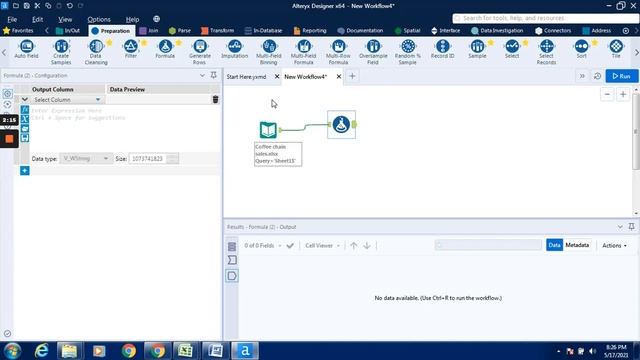Switch to the In/Out tool category
The width and height of the screenshot is (640, 360).
(x=68, y=31)
